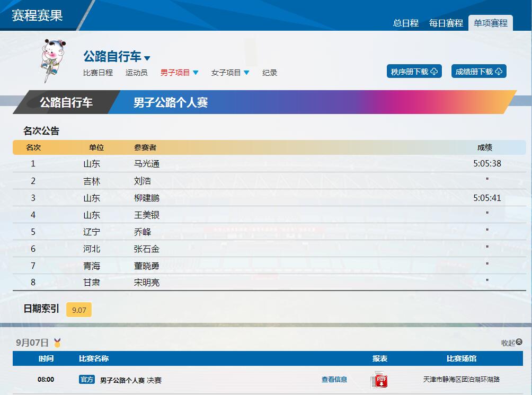Go to the 运动员 athletes page
532x395 pixels.
tap(137, 73)
